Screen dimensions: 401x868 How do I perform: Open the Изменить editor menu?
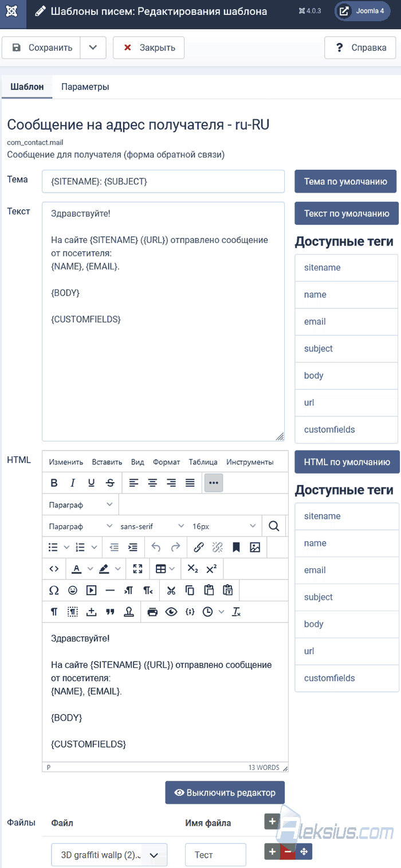(66, 462)
